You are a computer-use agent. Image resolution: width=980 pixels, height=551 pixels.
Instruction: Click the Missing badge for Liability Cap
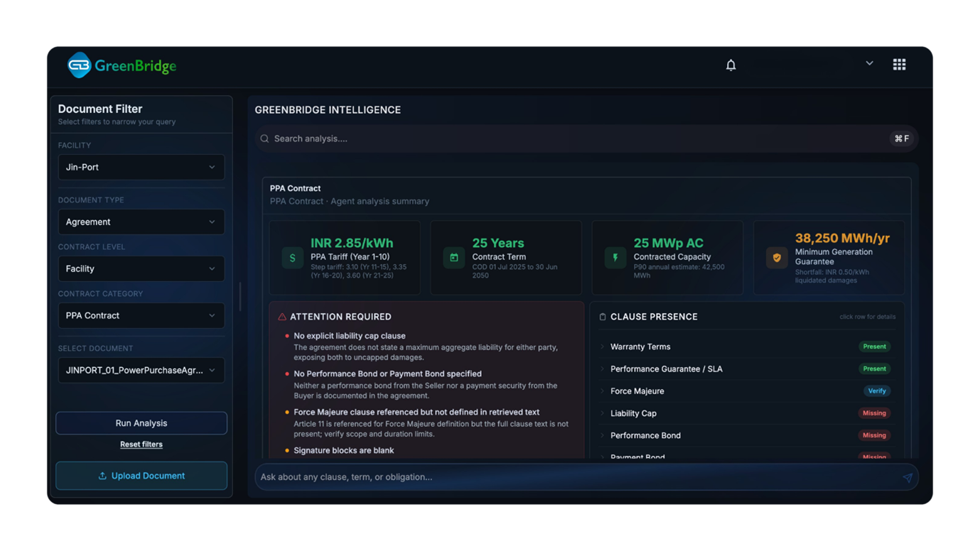[874, 413]
